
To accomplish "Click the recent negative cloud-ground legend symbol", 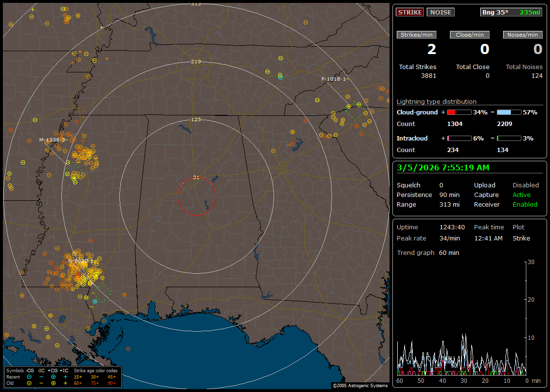I will (29, 377).
